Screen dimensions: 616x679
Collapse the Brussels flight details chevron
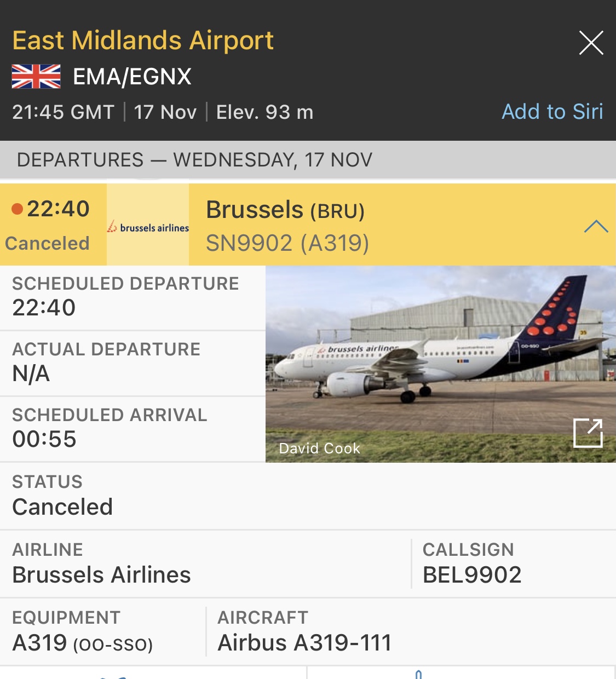[596, 226]
